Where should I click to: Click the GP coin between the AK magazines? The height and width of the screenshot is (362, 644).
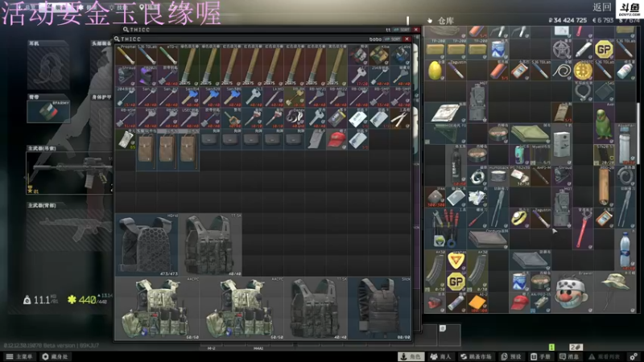[x=456, y=281]
